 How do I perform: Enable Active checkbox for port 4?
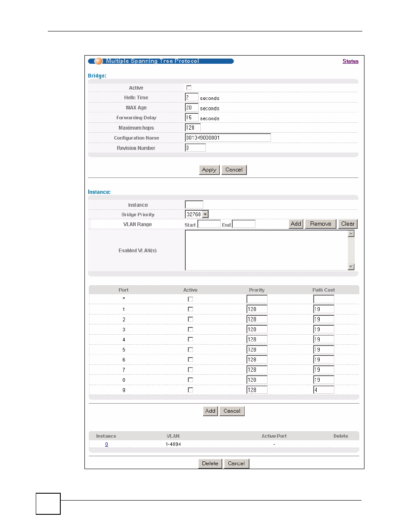(190, 339)
